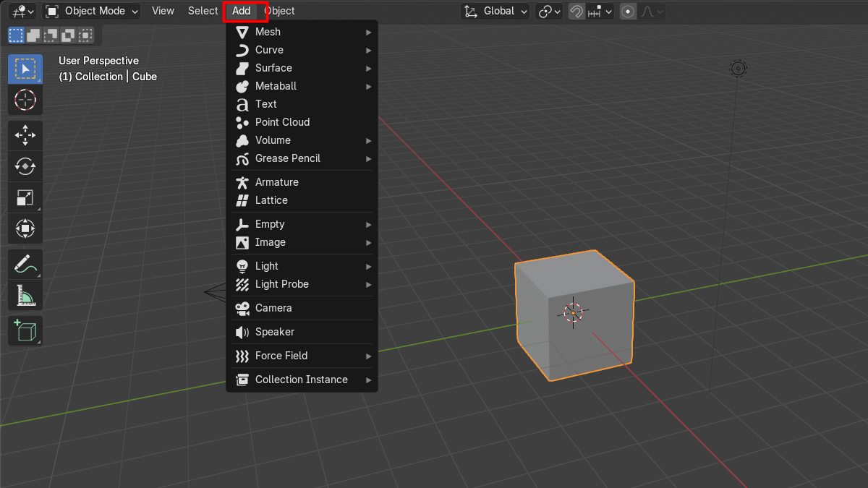The width and height of the screenshot is (868, 488).
Task: Expand the Metaball submenu
Action: pyautogui.click(x=302, y=86)
